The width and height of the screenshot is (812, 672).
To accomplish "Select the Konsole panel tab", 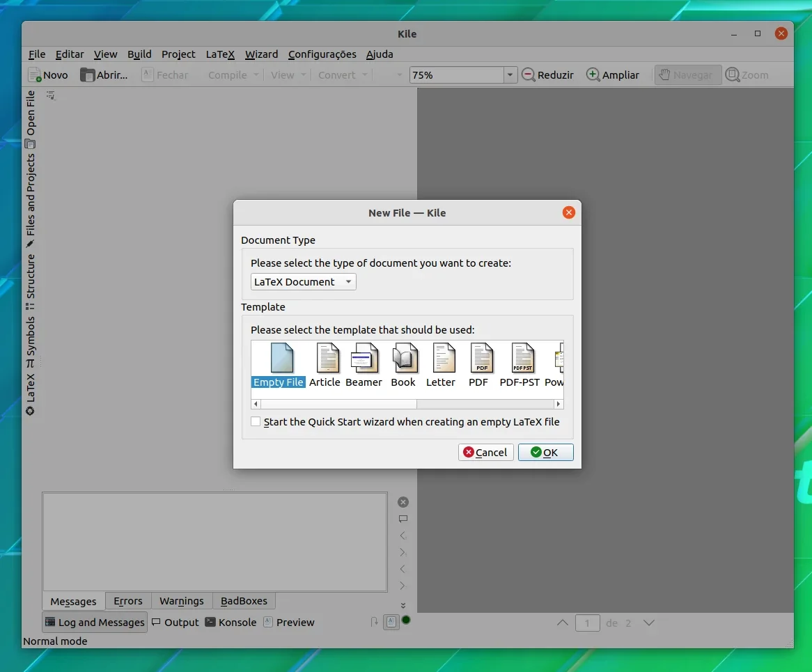I will click(x=231, y=623).
